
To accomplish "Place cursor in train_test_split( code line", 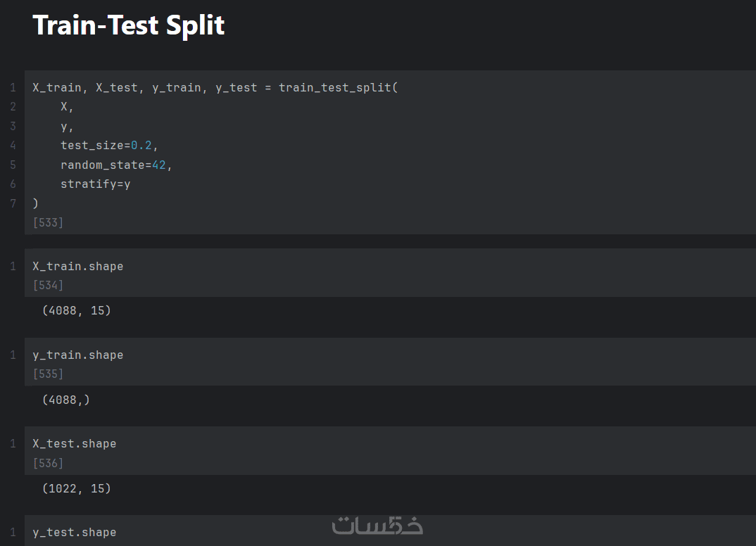I will (215, 88).
